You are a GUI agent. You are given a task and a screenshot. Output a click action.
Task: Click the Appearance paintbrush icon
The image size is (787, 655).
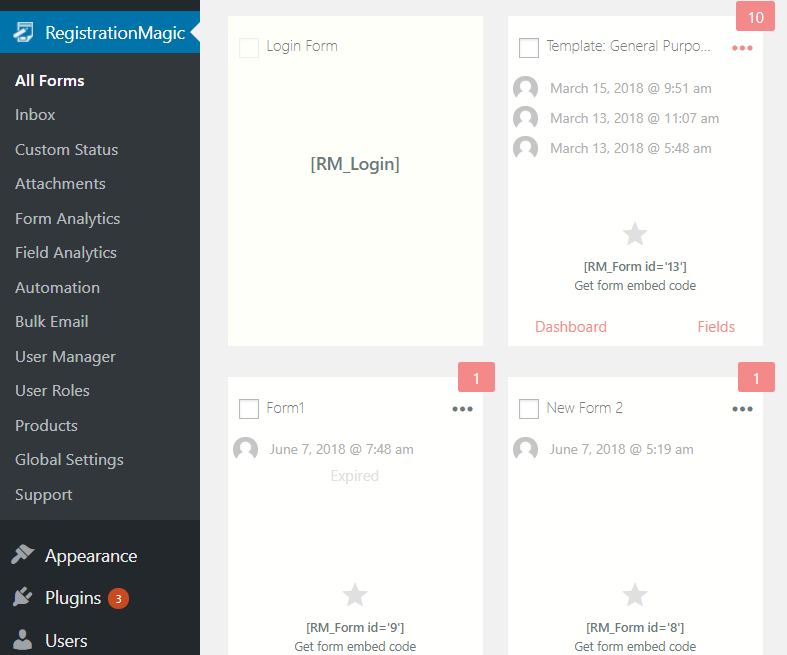click(x=23, y=555)
